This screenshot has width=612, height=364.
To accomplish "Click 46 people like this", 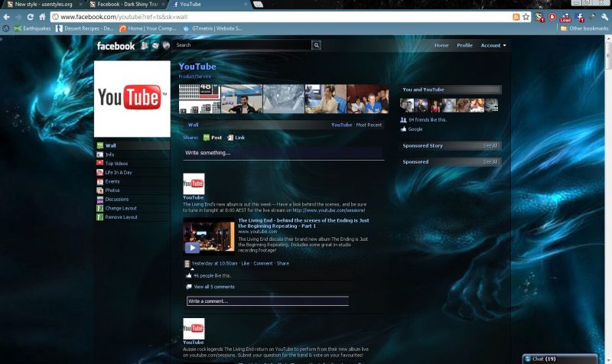I will tap(212, 275).
